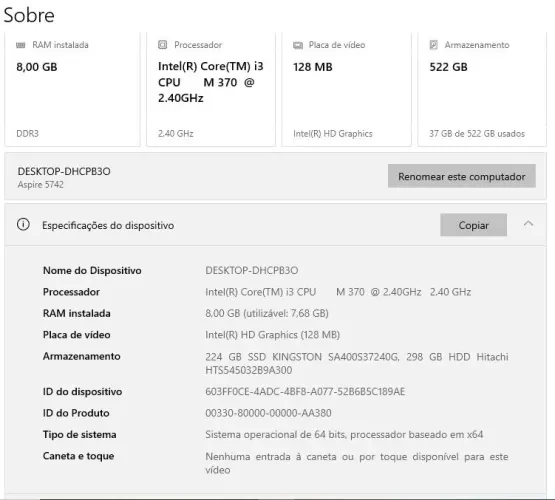
Task: Click Renomear este computador button
Action: [x=462, y=176]
